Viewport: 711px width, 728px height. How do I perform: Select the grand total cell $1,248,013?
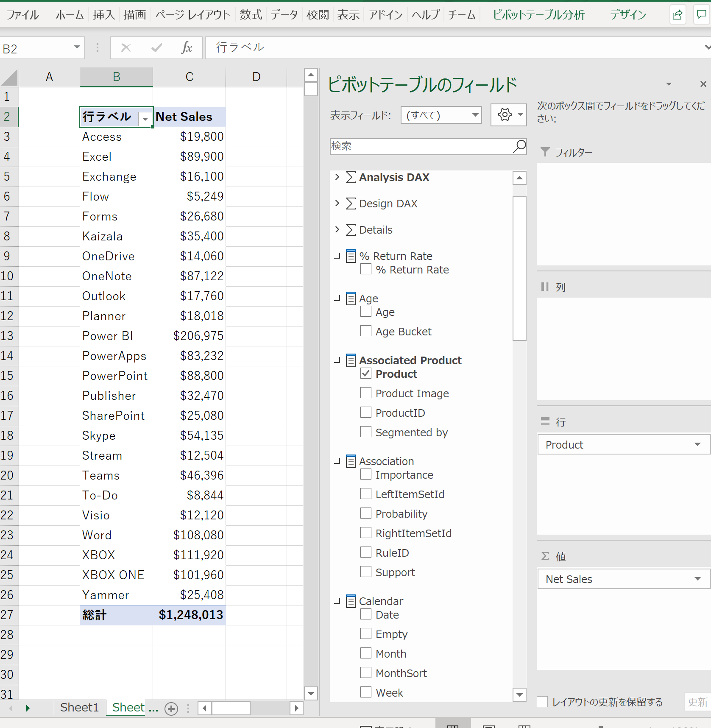click(189, 615)
